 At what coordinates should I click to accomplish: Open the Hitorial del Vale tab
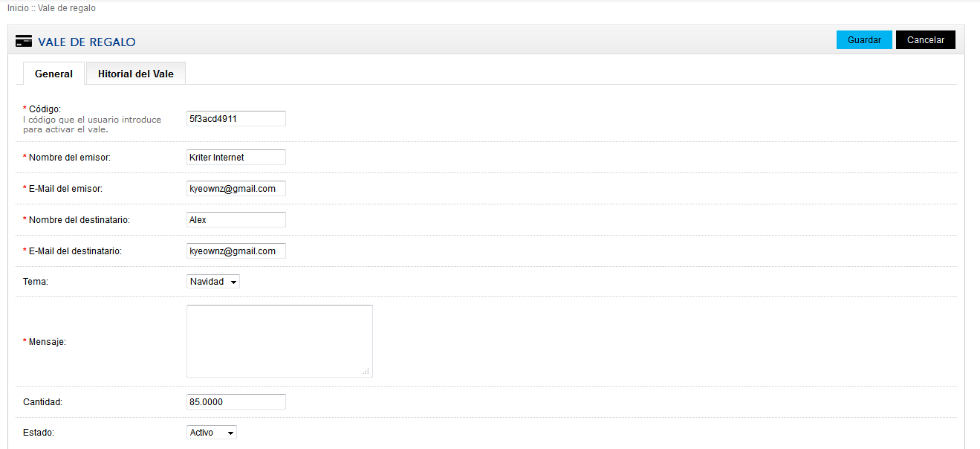[x=136, y=74]
